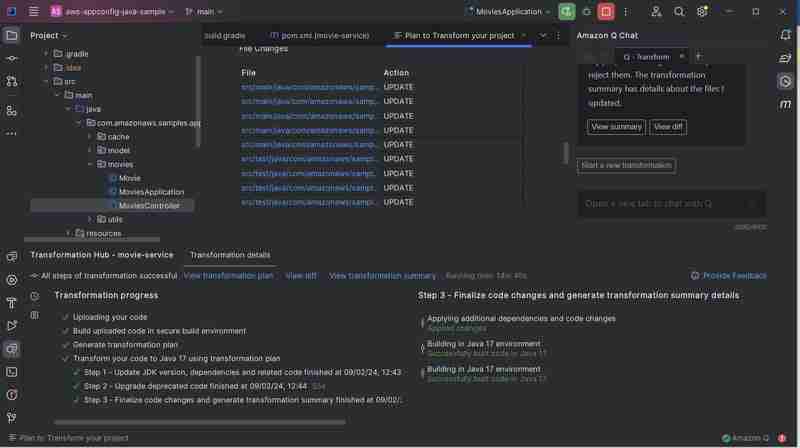This screenshot has width=800, height=448.
Task: Run MoviesApplication with the green button
Action: pyautogui.click(x=566, y=11)
